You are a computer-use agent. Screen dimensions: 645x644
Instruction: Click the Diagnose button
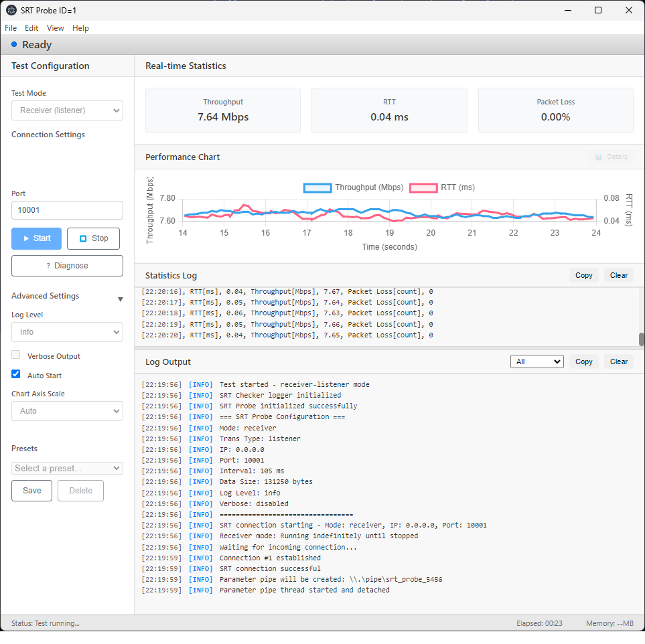point(67,266)
